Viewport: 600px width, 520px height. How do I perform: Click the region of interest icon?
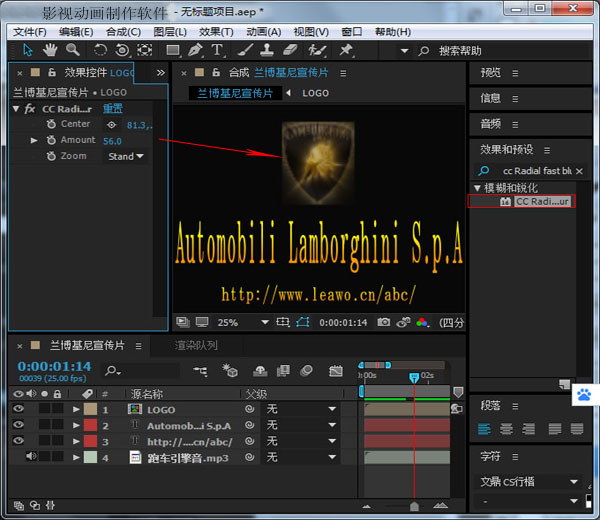[283, 322]
